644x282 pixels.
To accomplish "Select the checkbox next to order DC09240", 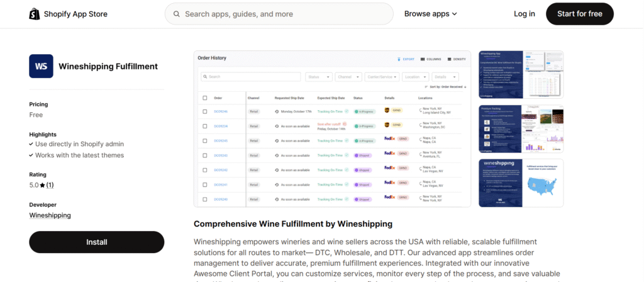I will coord(204,199).
